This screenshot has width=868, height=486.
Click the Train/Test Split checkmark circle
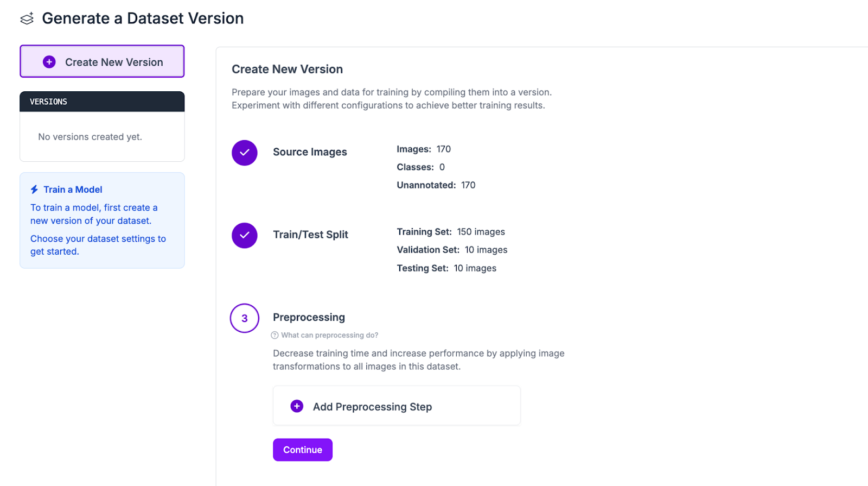click(245, 235)
